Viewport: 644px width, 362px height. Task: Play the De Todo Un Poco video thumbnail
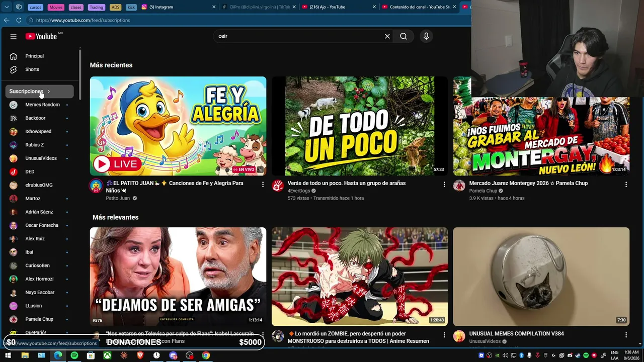click(359, 126)
